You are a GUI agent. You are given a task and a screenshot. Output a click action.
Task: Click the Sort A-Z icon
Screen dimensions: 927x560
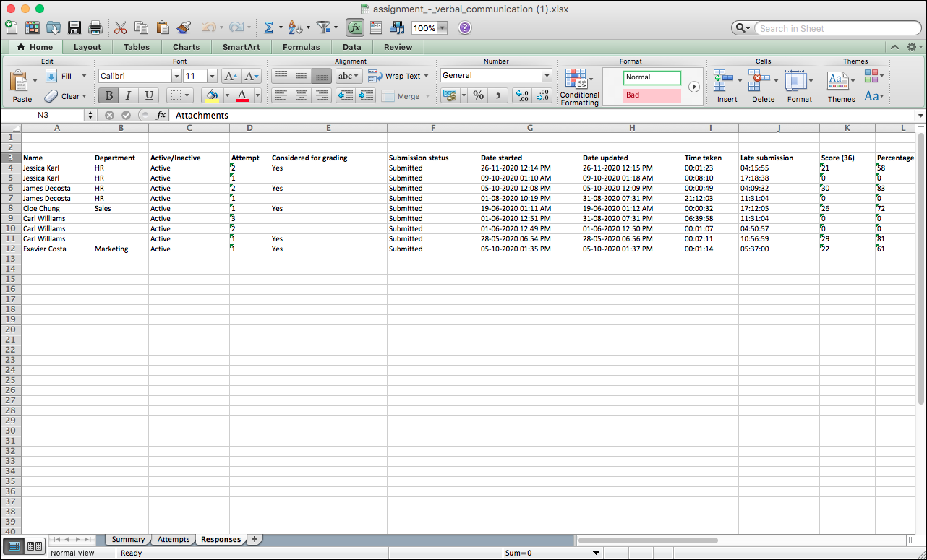click(294, 27)
